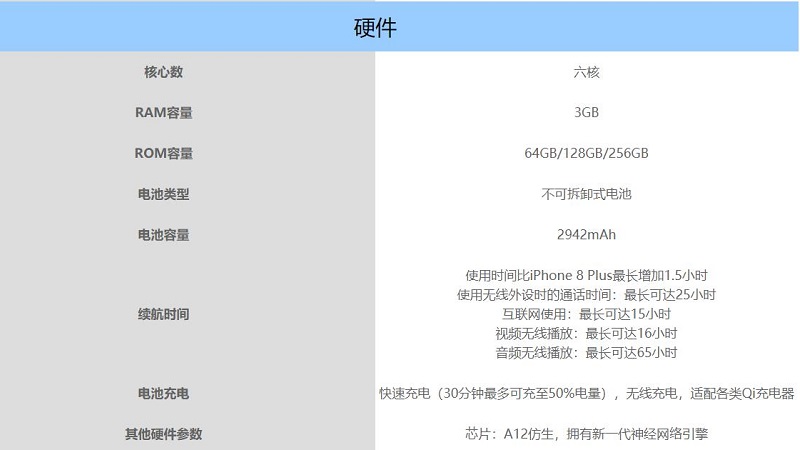Select the 电池充电 row label
Viewport: 800px width, 450px height.
[163, 394]
